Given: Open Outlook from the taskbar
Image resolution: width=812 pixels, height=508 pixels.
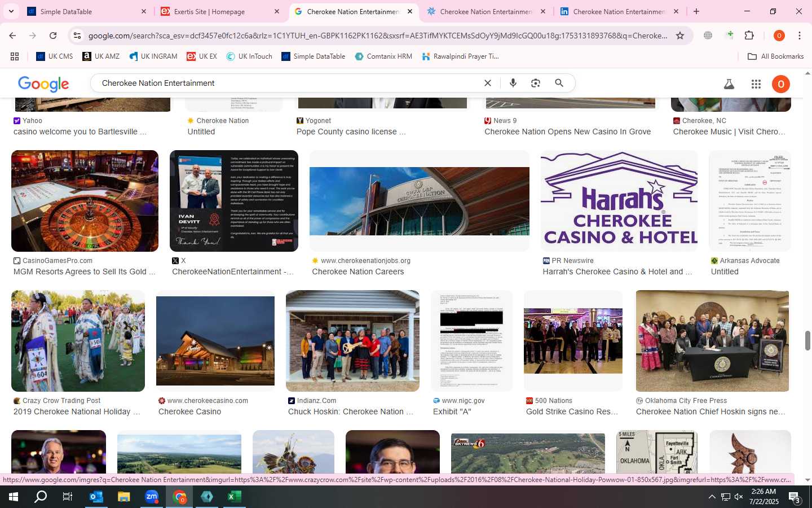Looking at the screenshot, I should [x=96, y=497].
